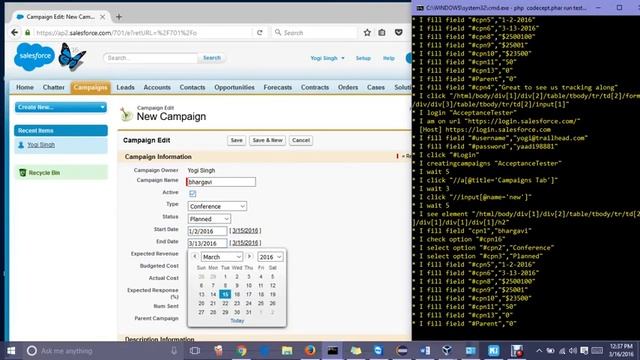Click the Cortana microphone icon
The width and height of the screenshot is (640, 360).
(174, 351)
